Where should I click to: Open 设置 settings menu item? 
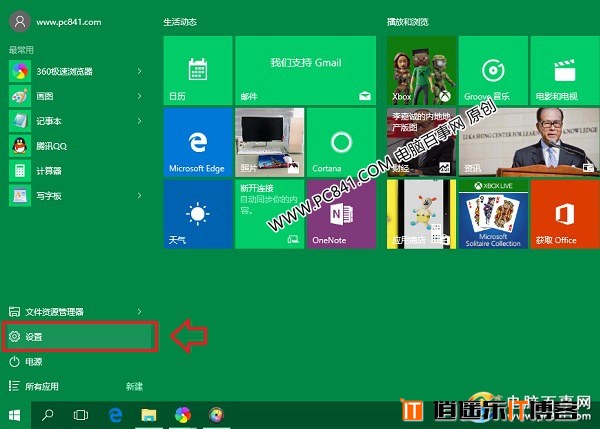80,336
